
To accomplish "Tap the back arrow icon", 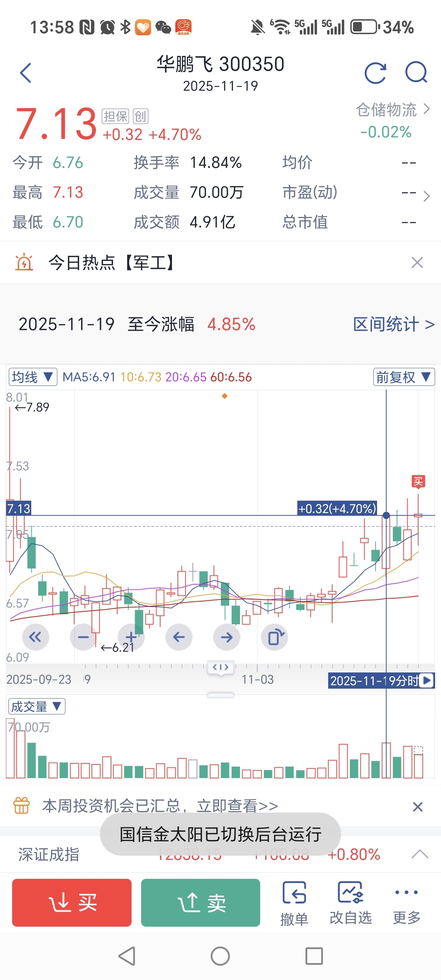I will point(26,73).
